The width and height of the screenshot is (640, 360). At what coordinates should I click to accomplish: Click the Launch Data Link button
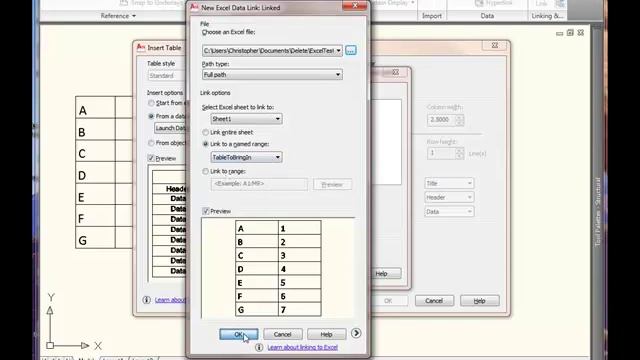170,128
